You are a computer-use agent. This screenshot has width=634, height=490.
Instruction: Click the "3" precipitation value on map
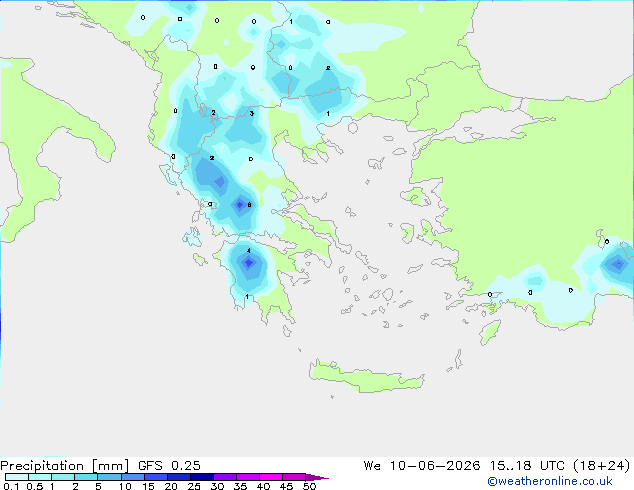coord(251,113)
